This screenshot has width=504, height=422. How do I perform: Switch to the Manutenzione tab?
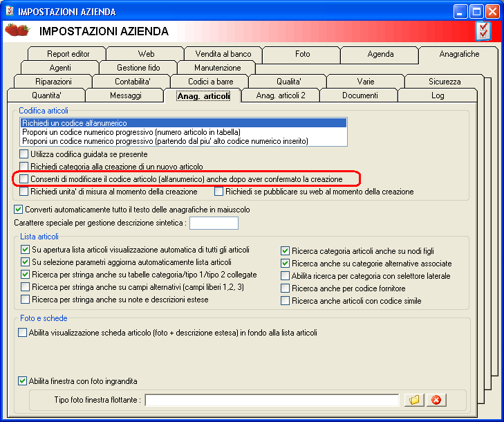click(x=217, y=68)
